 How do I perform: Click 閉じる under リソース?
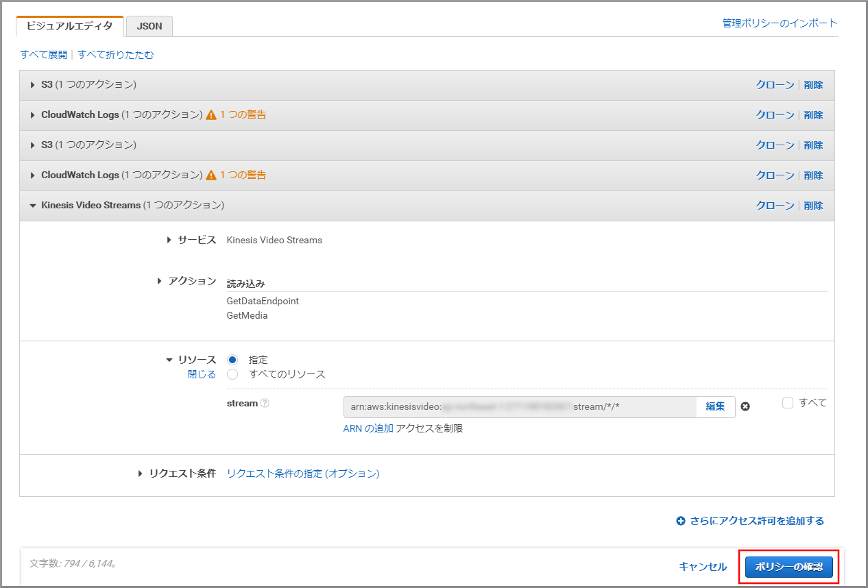(x=202, y=374)
